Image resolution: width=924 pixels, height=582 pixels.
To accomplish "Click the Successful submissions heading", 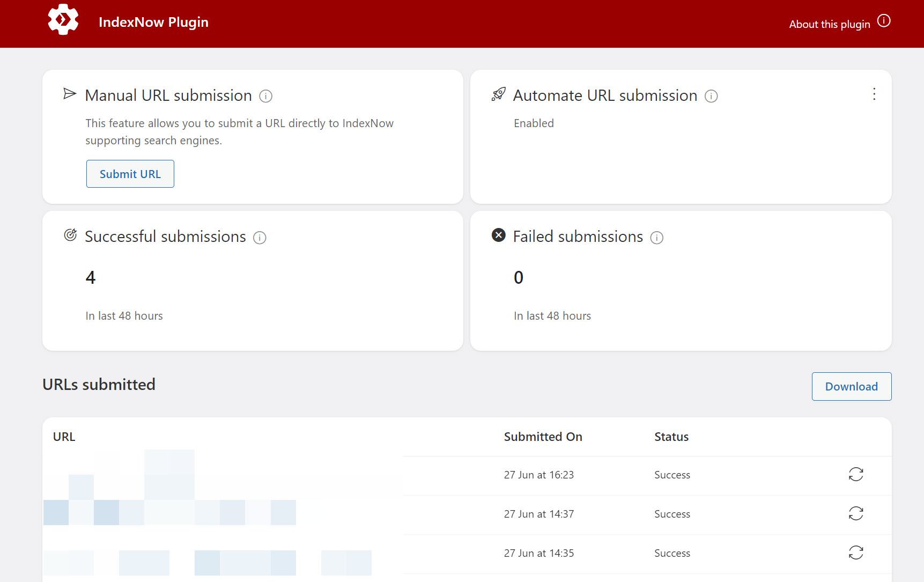I will pos(165,237).
